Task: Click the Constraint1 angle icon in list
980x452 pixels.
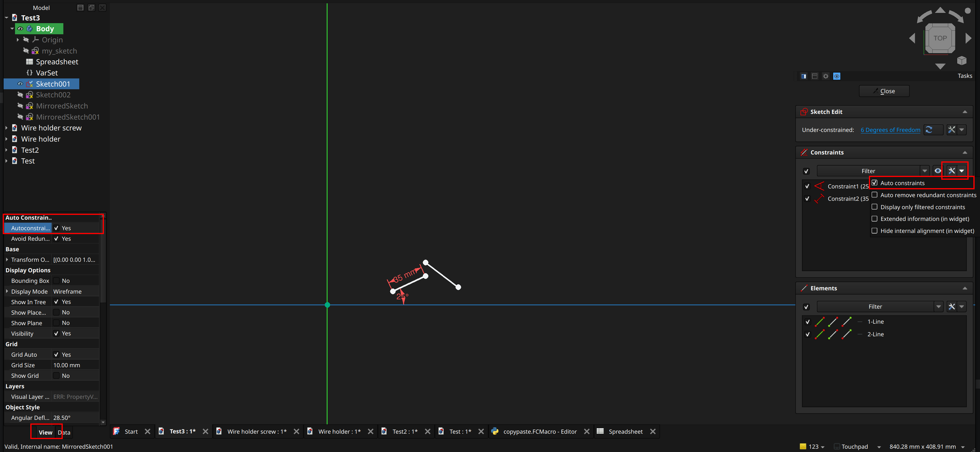Action: 819,186
